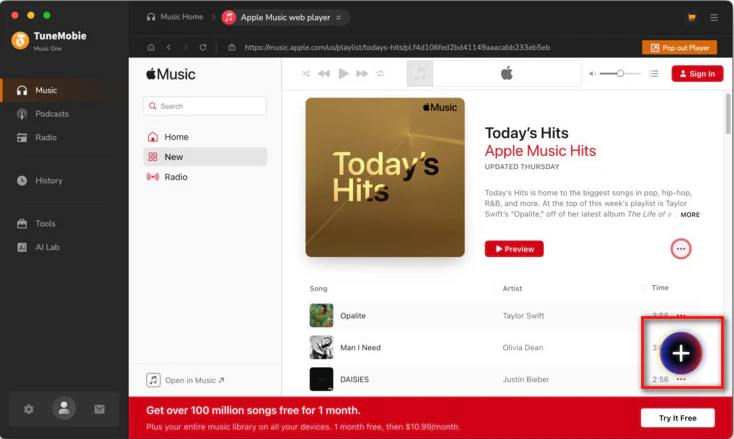
Task: Open the playlist more options ellipsis
Action: (x=681, y=249)
